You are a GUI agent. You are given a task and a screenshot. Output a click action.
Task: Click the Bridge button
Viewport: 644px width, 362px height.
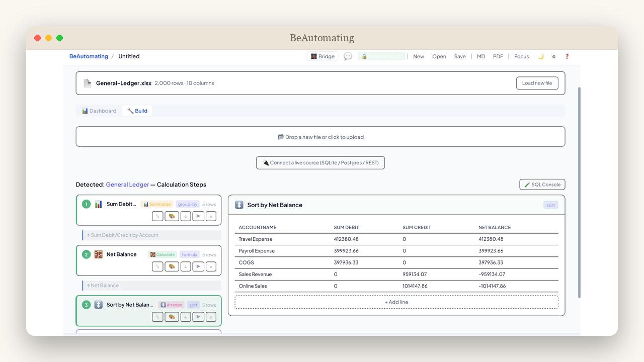tap(323, 56)
